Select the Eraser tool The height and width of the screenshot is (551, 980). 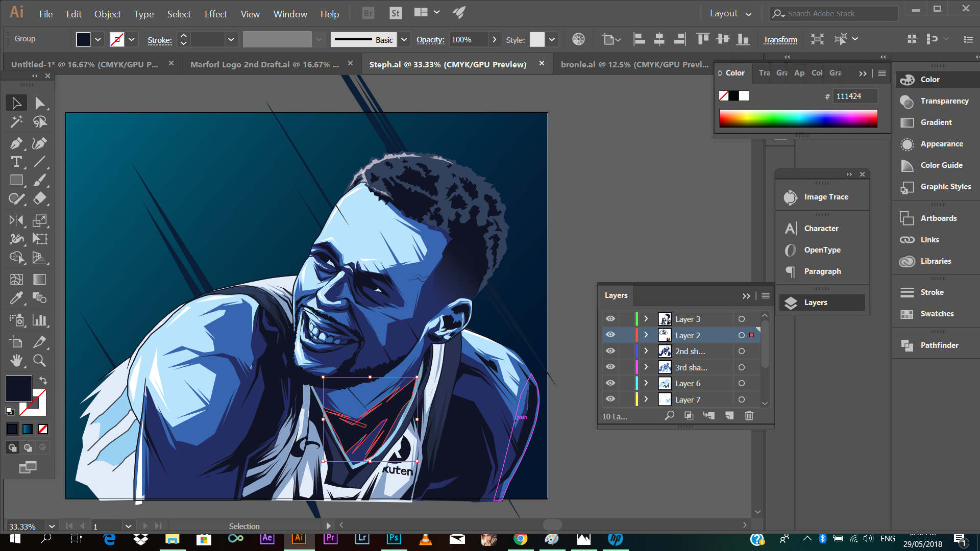[x=40, y=198]
